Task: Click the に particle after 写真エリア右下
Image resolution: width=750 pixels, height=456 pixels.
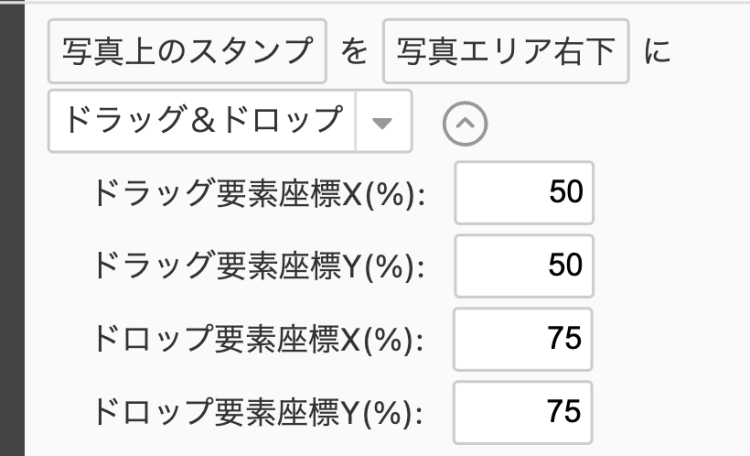Action: pyautogui.click(x=655, y=51)
